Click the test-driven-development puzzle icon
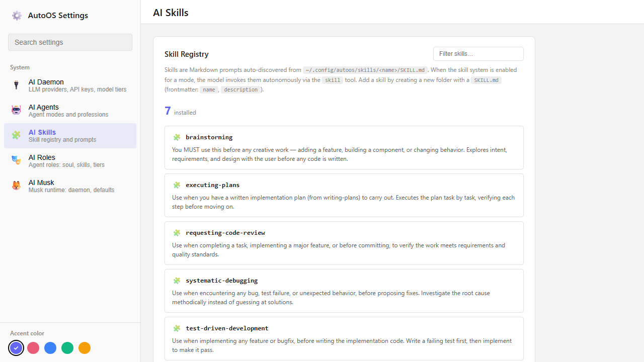The width and height of the screenshot is (644, 362). coord(177,328)
